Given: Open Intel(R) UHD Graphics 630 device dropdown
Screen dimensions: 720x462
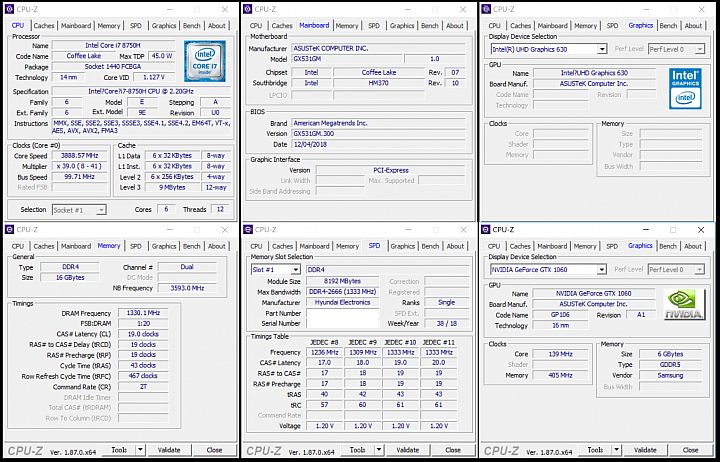Looking at the screenshot, I should pos(602,49).
